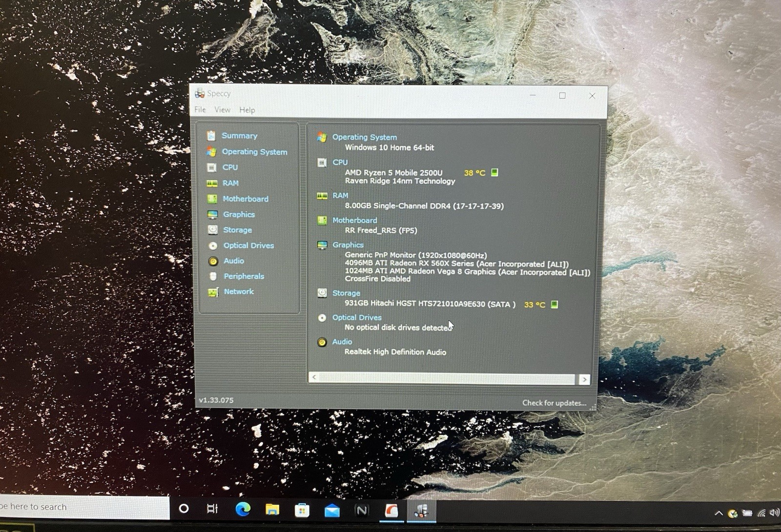Select Storage in the sidebar list

click(237, 230)
